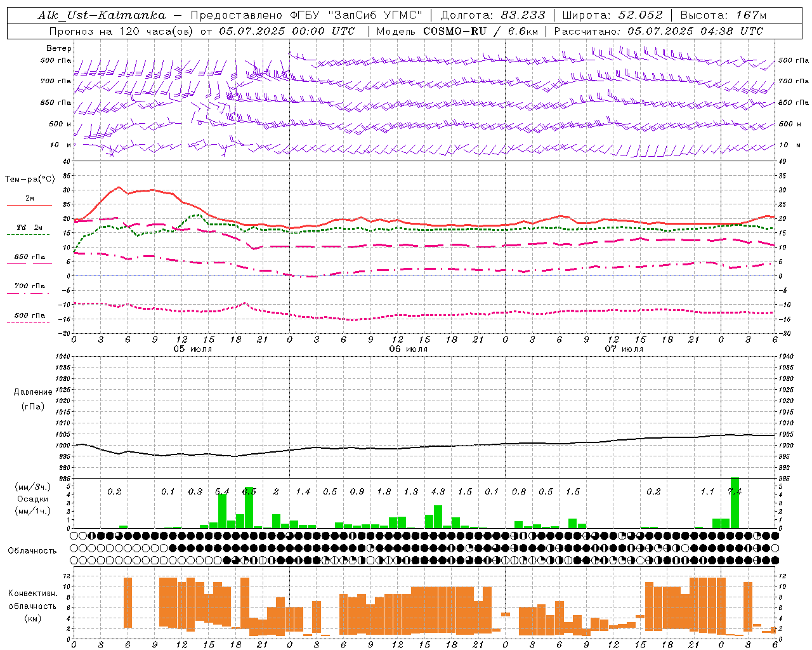
Task: Click the solid line sample under 2м legend
Action: 29,205
